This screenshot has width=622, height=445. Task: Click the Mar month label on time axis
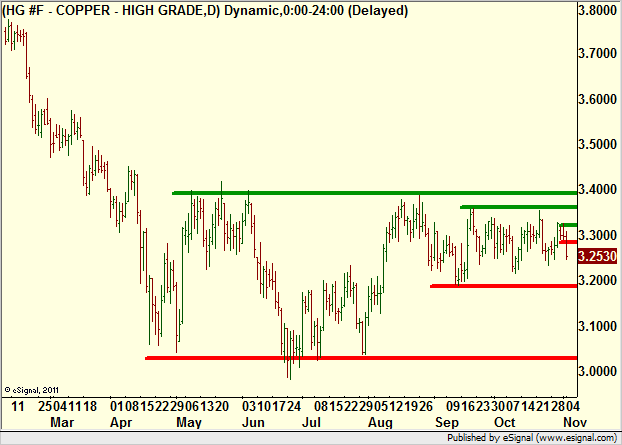click(x=62, y=422)
